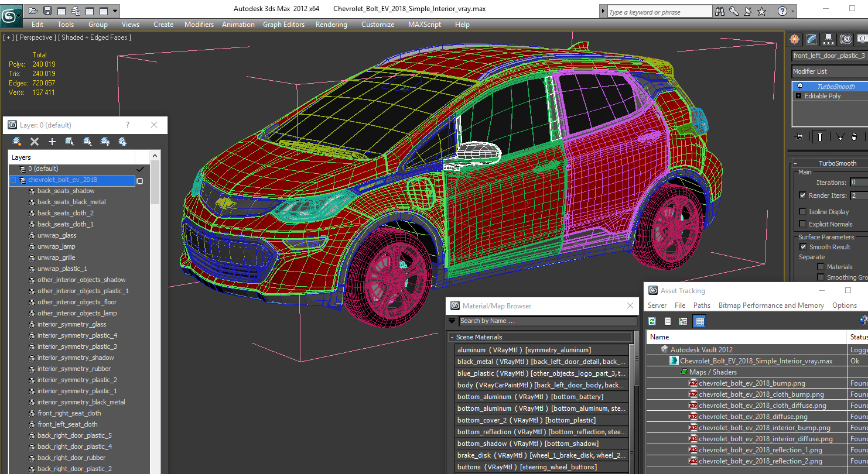
Task: Click Add Selected Objects plus icon
Action: click(52, 142)
